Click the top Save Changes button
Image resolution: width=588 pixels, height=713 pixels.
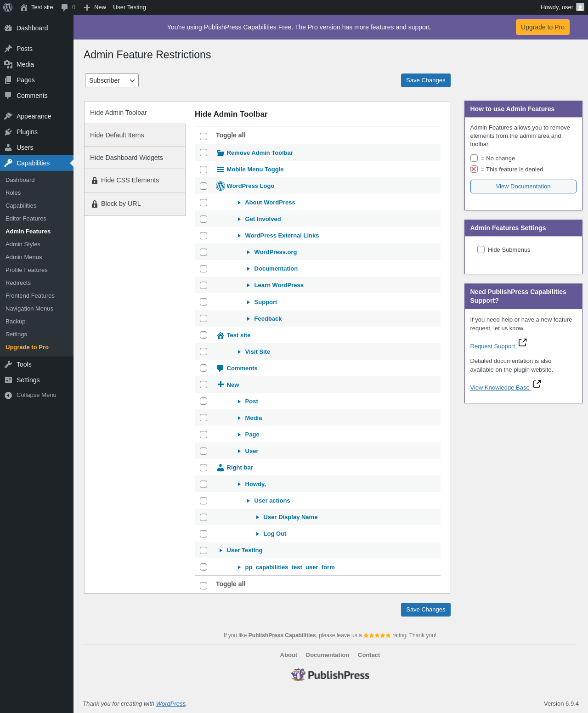tap(426, 80)
